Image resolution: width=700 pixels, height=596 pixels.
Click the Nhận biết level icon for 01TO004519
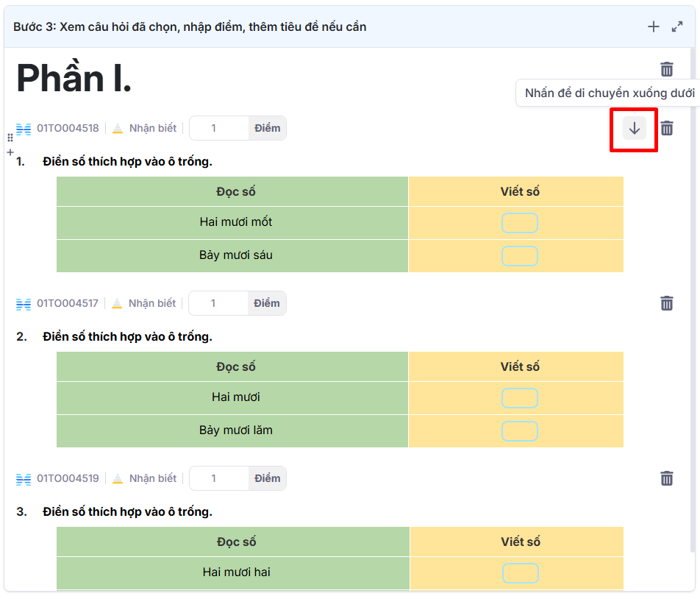tap(118, 479)
